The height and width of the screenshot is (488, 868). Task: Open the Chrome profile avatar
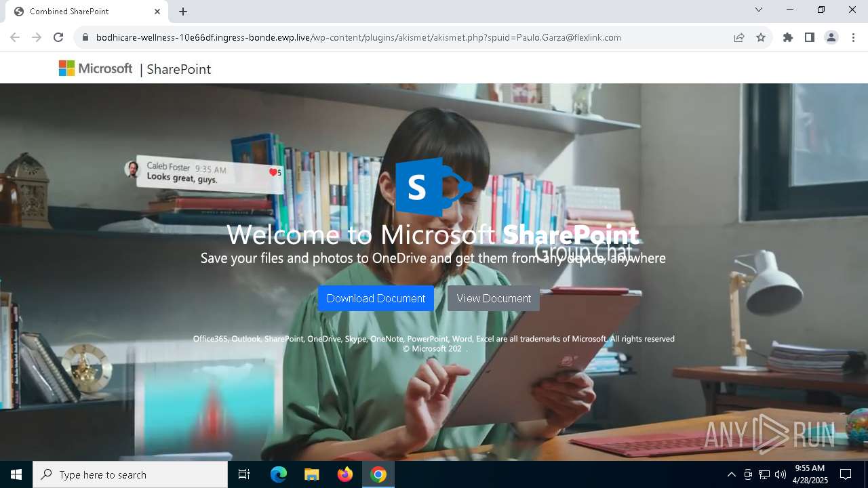pyautogui.click(x=831, y=37)
